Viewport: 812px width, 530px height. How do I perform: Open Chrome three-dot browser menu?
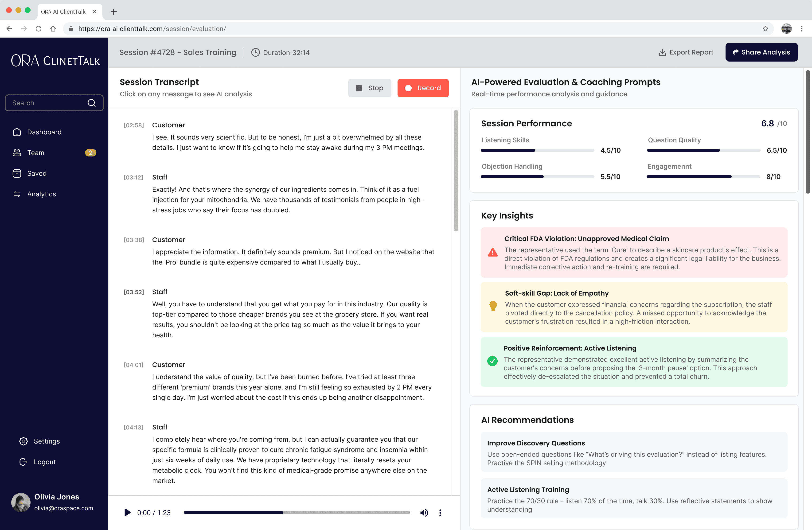[x=801, y=29]
